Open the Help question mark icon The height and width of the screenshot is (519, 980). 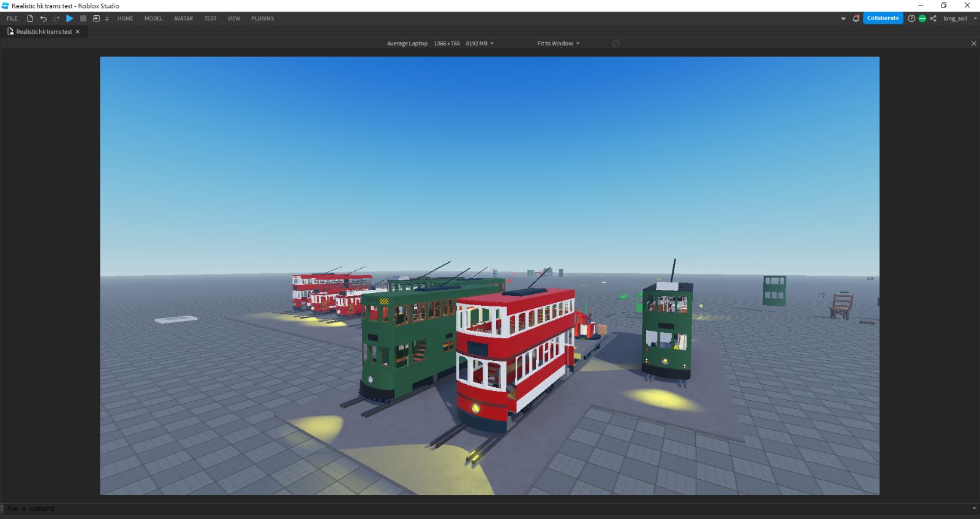click(x=911, y=18)
